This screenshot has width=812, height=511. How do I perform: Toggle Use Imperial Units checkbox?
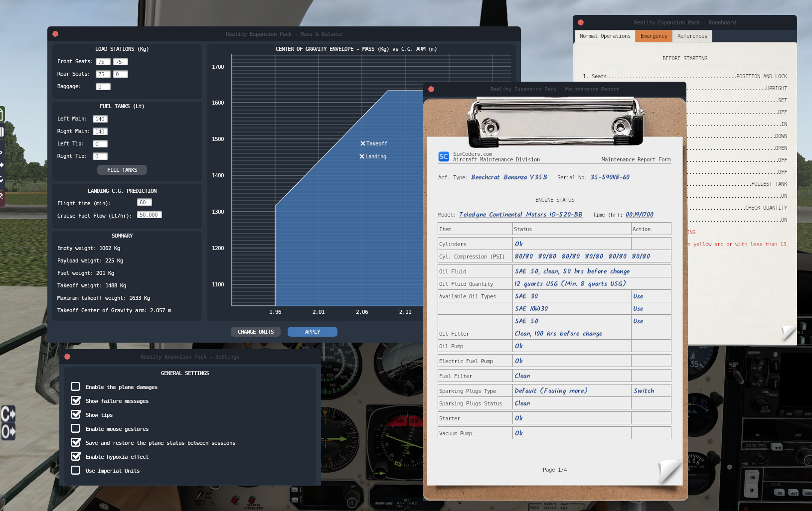[x=76, y=470]
